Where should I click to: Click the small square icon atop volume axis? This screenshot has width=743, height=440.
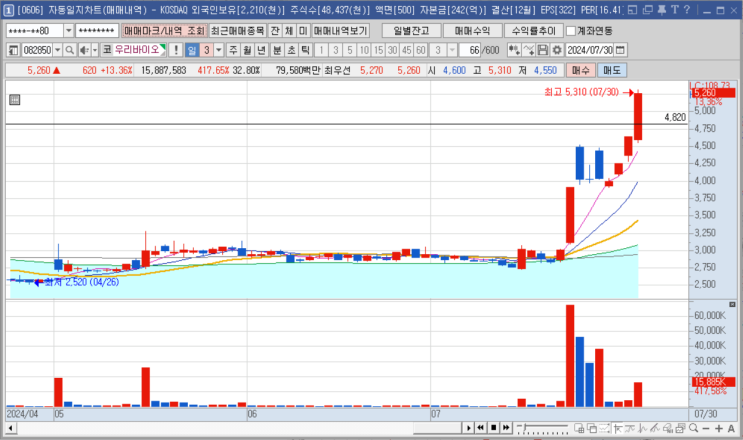732,304
